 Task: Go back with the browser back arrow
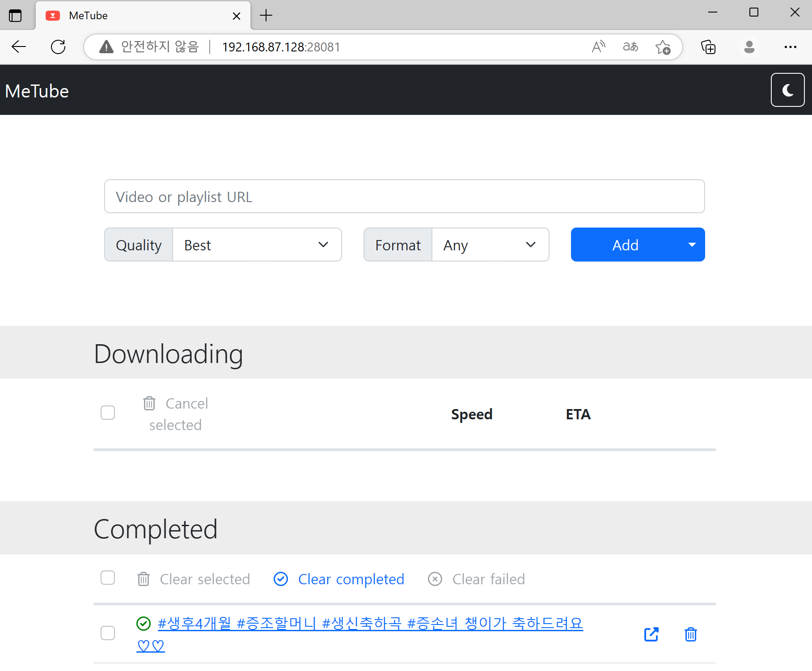(19, 46)
